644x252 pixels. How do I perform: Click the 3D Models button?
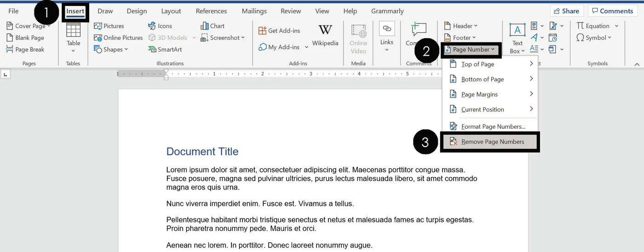[168, 38]
